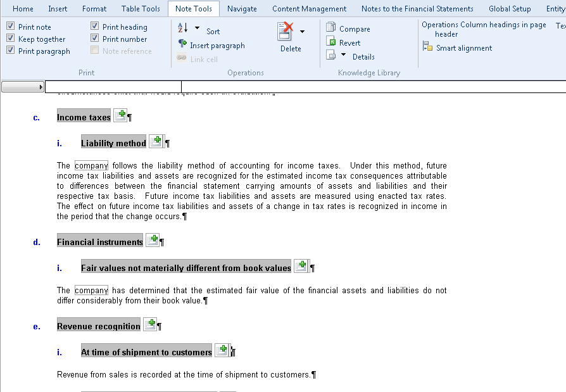
Task: Click the empty input field in ruler bar
Action: pos(113,87)
